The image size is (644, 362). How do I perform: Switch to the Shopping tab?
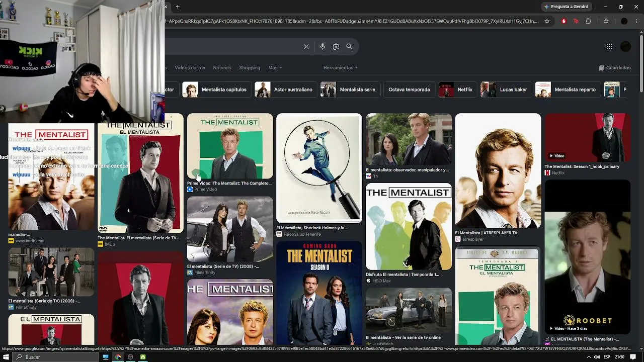click(250, 68)
